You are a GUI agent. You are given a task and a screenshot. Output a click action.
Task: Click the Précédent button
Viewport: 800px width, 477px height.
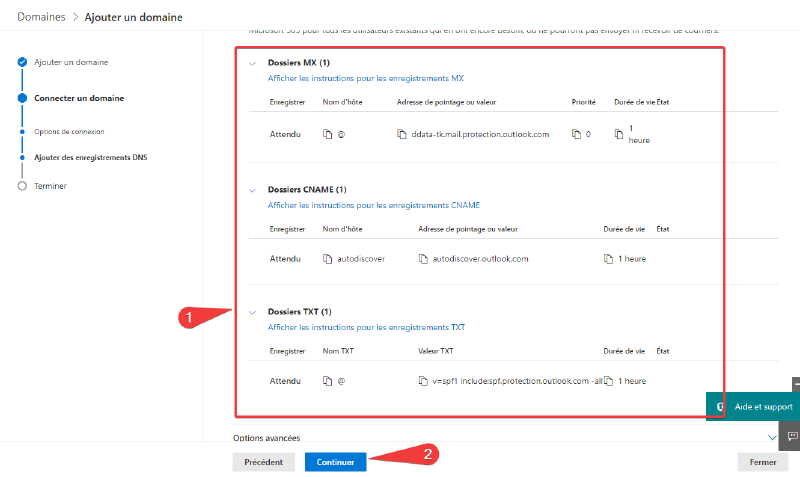[263, 462]
